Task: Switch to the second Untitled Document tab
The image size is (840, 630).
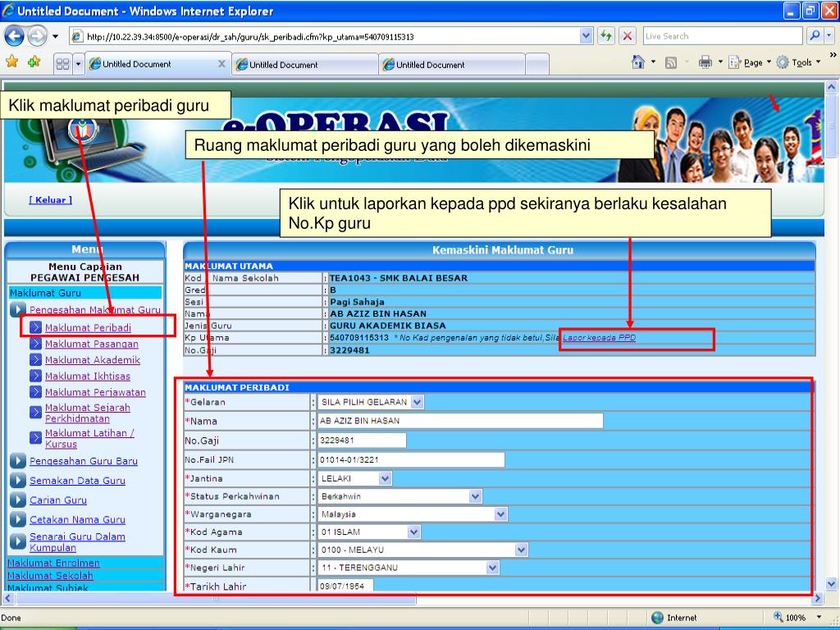Action: pyautogui.click(x=304, y=65)
